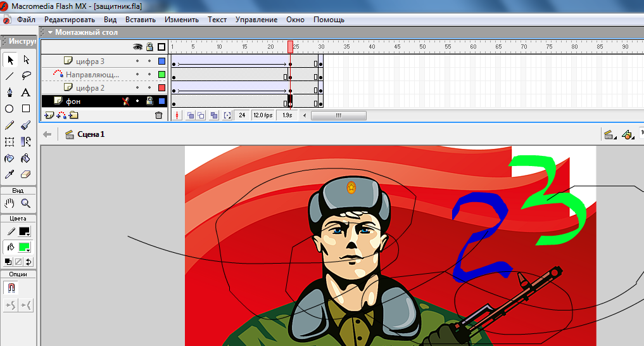Click the Edit Multiple Frames icon
The height and width of the screenshot is (346, 644).
pos(214,115)
